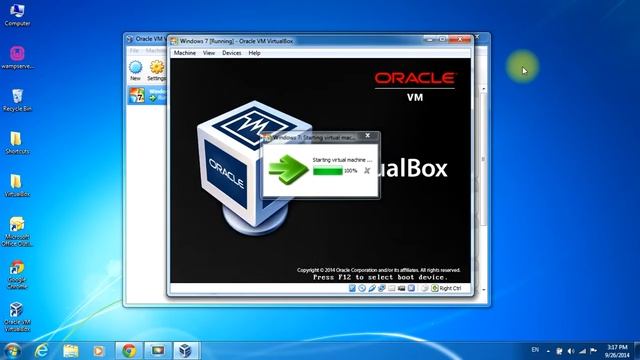Click the Manager window vertical scrollbar thumb

pyautogui.click(x=484, y=159)
